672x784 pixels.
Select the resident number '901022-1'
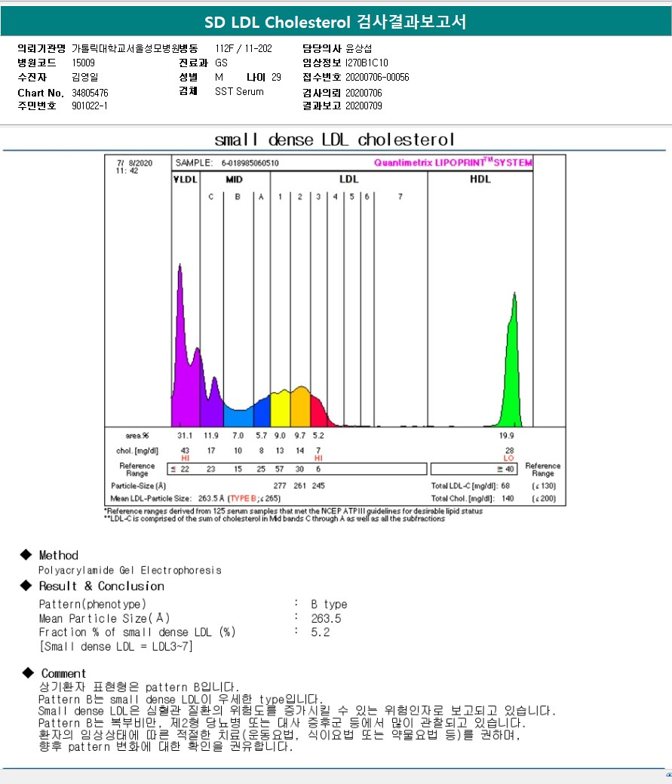[90, 106]
